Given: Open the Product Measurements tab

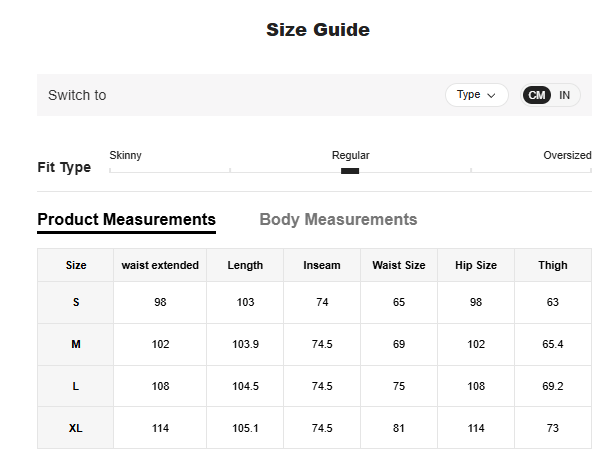Looking at the screenshot, I should (x=126, y=220).
